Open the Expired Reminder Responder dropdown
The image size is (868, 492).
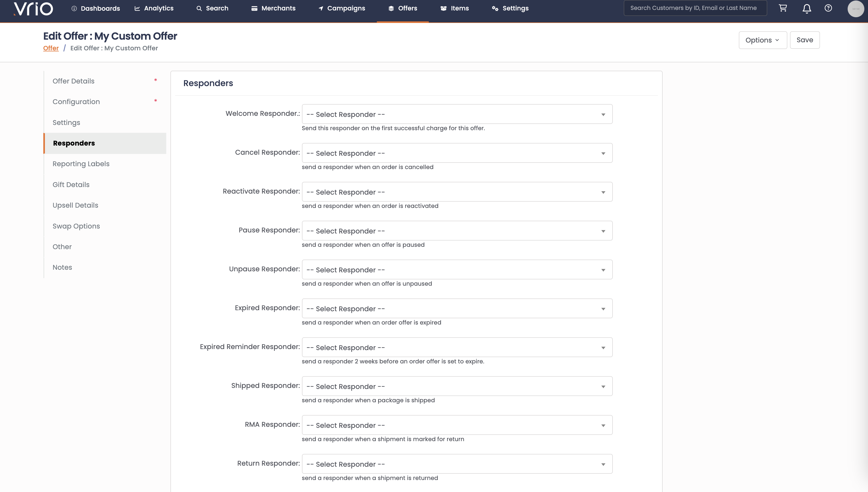click(x=457, y=347)
